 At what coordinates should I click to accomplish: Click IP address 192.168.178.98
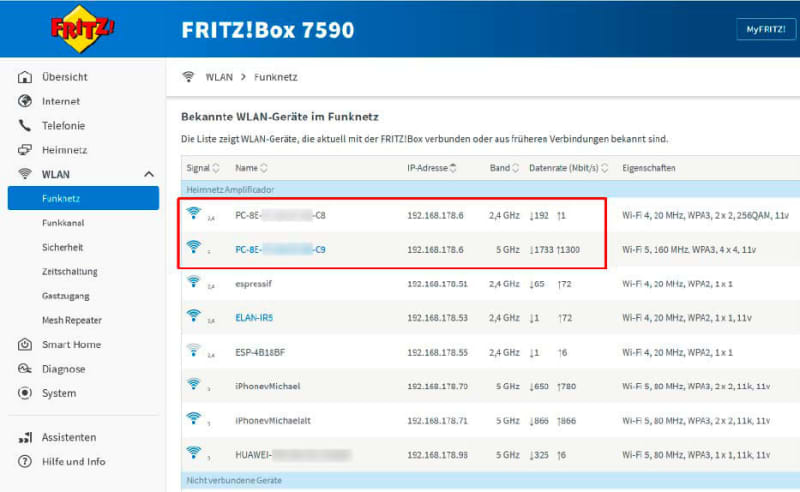click(x=437, y=455)
